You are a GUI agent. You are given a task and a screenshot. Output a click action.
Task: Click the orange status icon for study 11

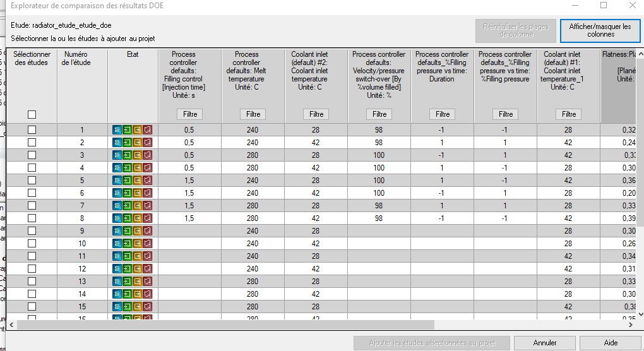click(x=138, y=256)
